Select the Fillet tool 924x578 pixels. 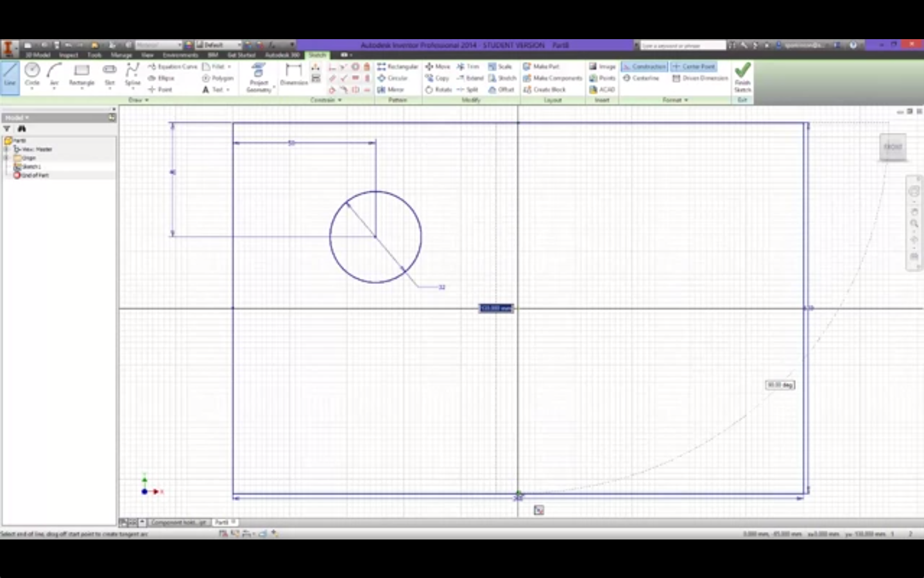[x=214, y=66]
